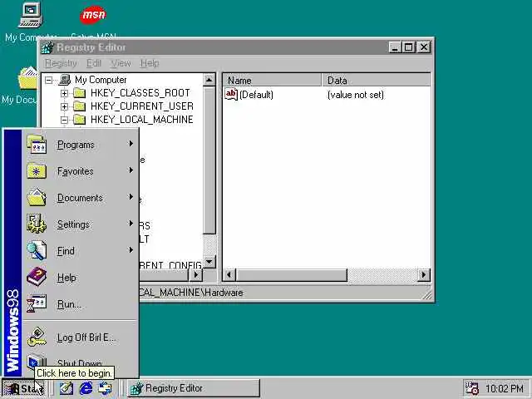Open the Registry menu

point(61,63)
